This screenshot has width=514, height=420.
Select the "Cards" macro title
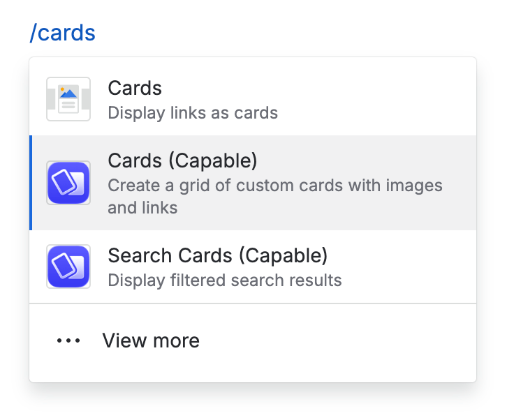pyautogui.click(x=135, y=89)
